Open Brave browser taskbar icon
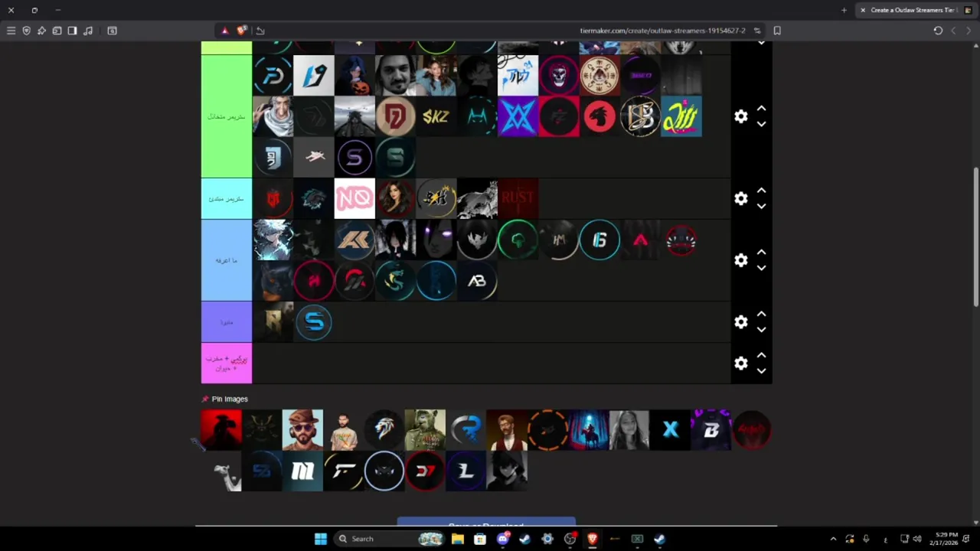Viewport: 980px width, 551px height. pos(592,539)
